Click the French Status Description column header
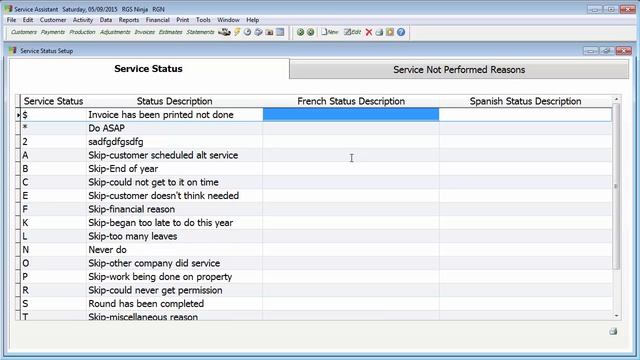This screenshot has height=360, width=640. 351,101
